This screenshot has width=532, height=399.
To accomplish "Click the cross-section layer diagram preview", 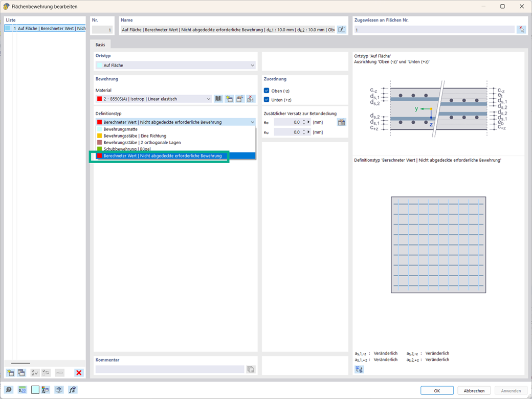I will point(438,109).
